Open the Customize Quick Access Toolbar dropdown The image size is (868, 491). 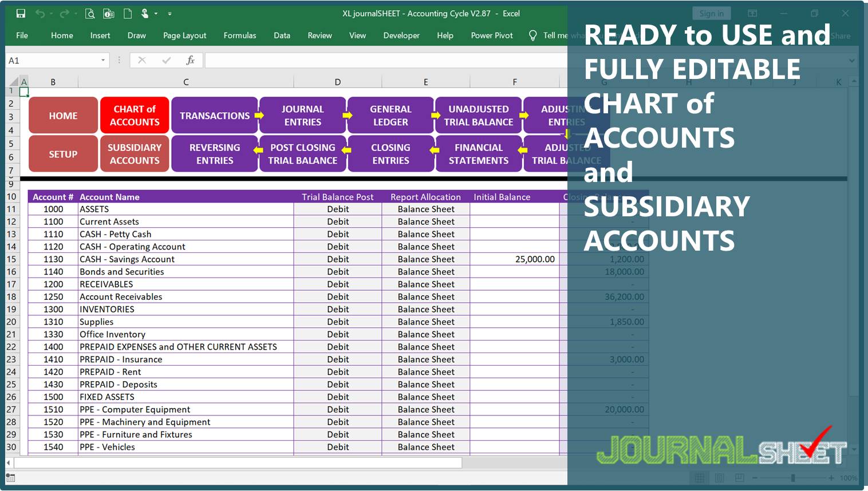[x=169, y=13]
